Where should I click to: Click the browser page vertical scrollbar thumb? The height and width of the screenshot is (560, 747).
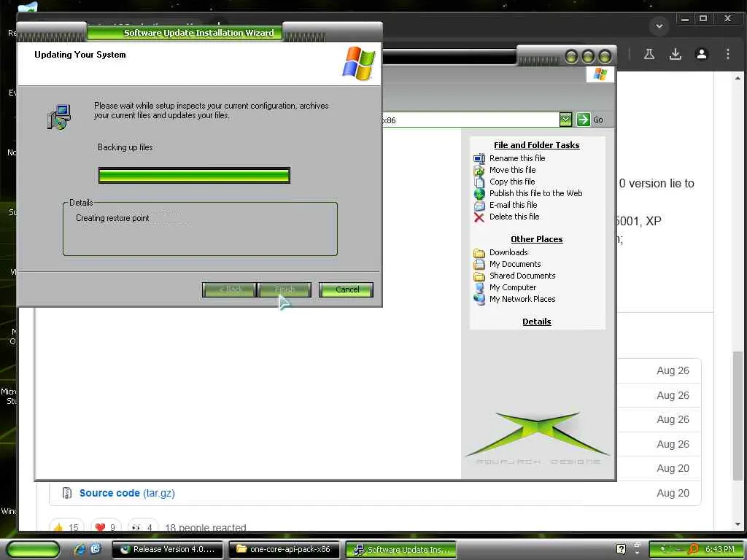click(738, 416)
